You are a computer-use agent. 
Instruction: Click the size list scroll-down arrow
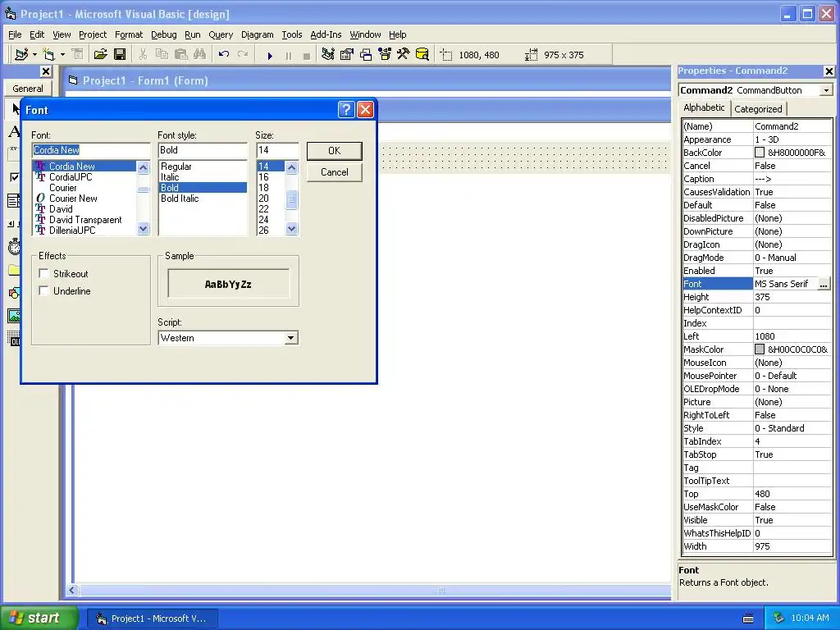point(291,229)
